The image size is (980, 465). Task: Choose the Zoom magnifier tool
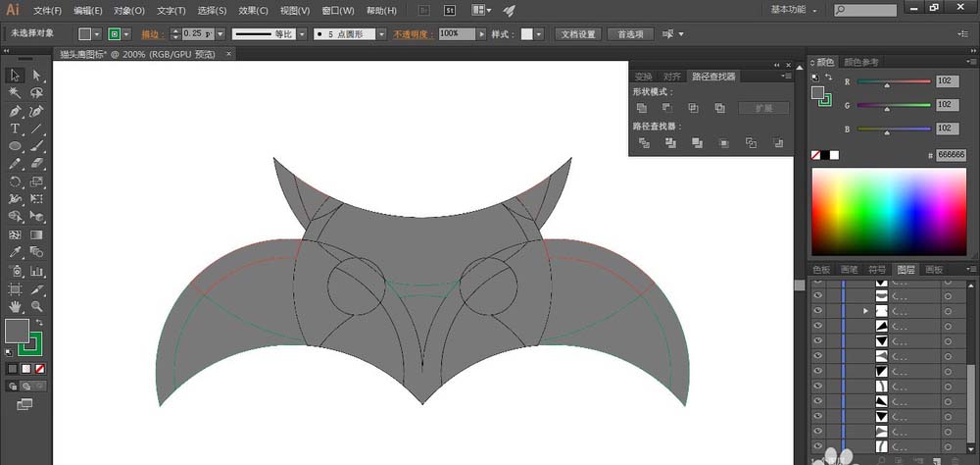(36, 306)
